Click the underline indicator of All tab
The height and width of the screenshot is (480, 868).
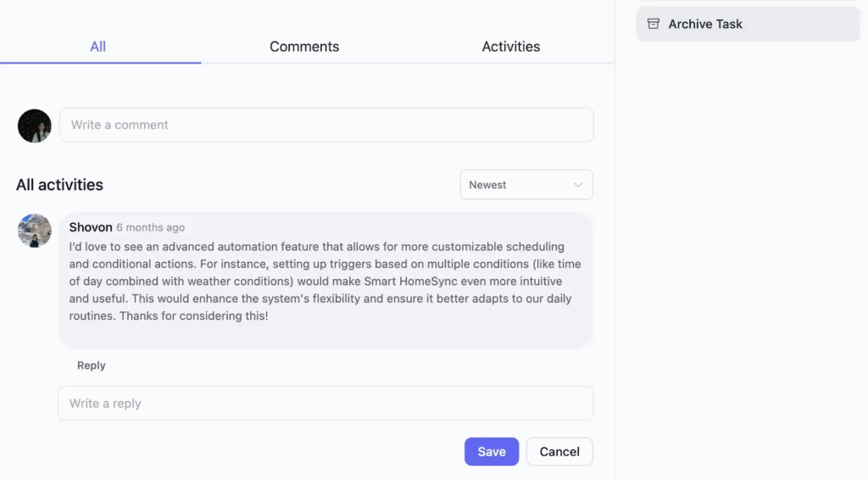101,63
